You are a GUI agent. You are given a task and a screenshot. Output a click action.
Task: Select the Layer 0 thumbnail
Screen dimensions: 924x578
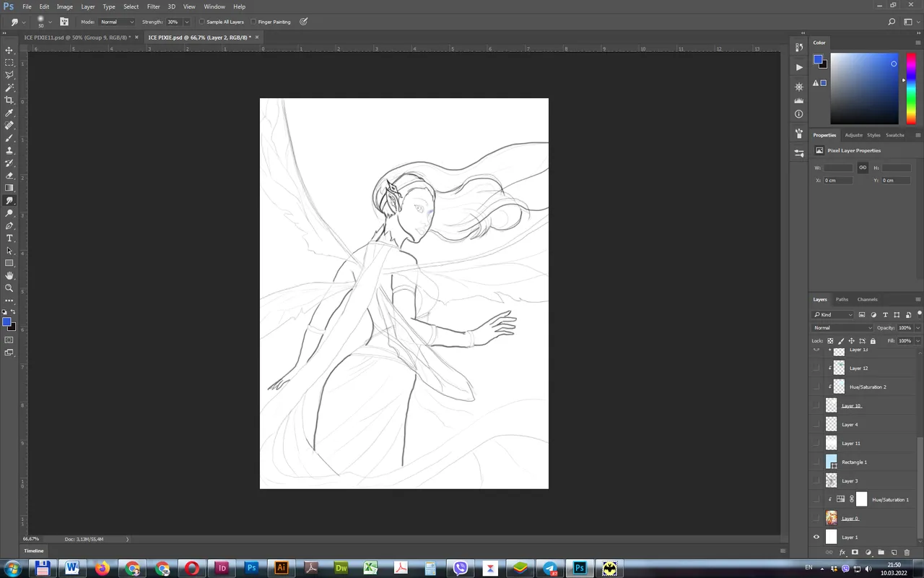pyautogui.click(x=832, y=518)
